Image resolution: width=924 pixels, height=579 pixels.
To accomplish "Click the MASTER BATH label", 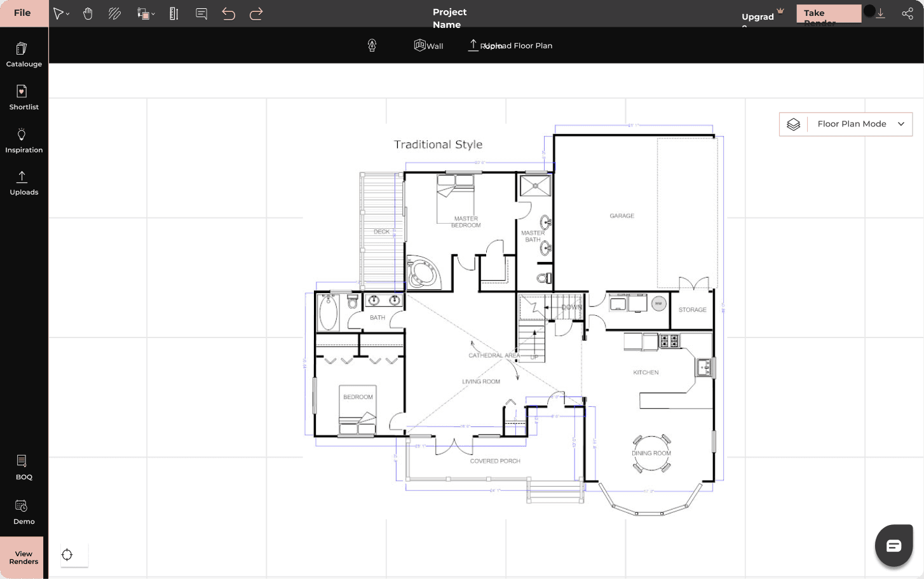I will (533, 236).
